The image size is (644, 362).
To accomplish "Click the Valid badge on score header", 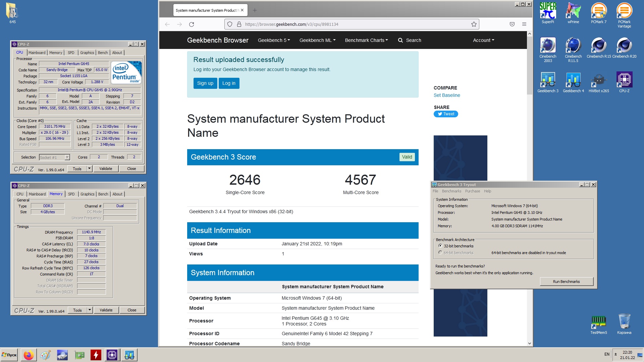I will click(x=407, y=157).
